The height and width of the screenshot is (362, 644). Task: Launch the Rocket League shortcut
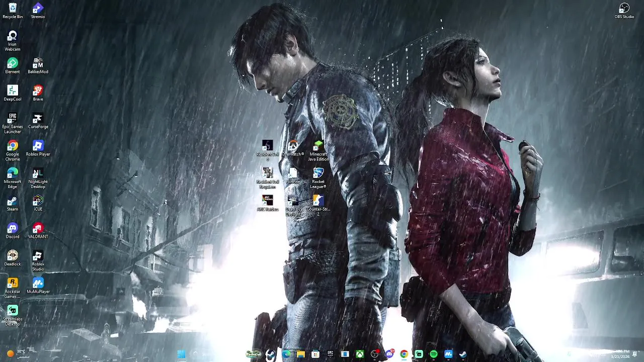pos(318,179)
